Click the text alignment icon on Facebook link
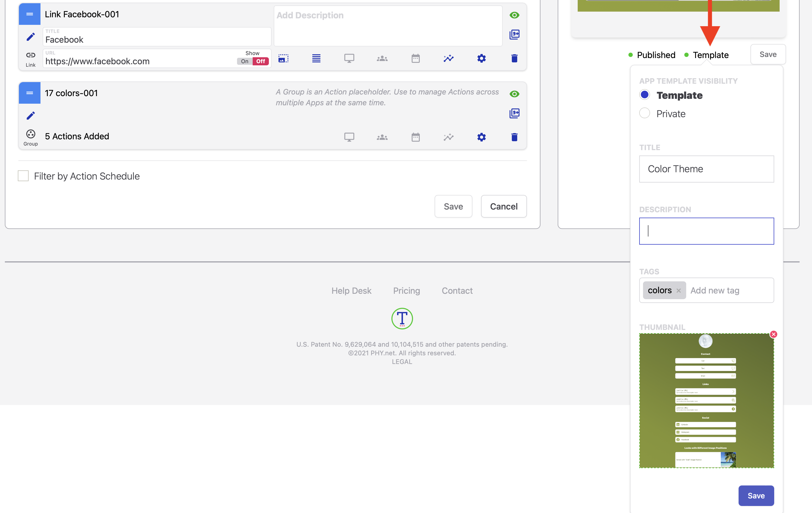 316,58
